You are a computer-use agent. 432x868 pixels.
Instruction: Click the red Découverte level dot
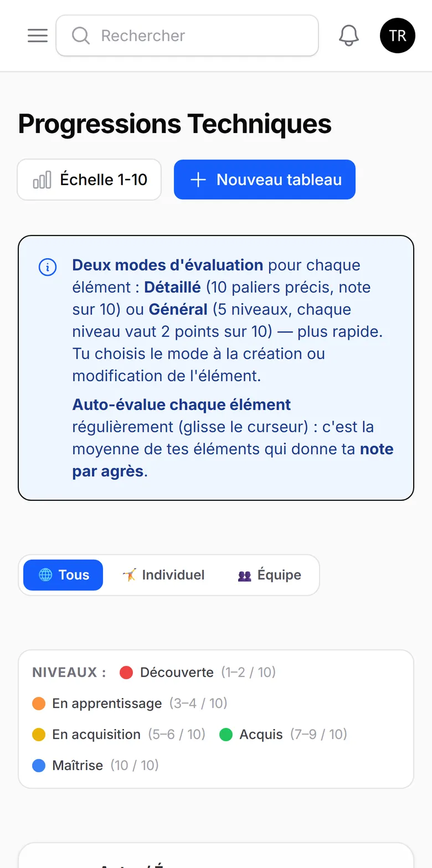[x=126, y=672]
